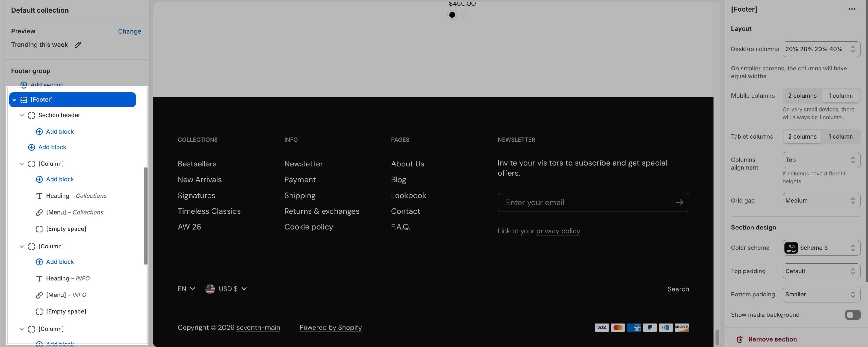Click the link icon of Menu Collections block
Image resolution: width=868 pixels, height=347 pixels.
point(39,212)
